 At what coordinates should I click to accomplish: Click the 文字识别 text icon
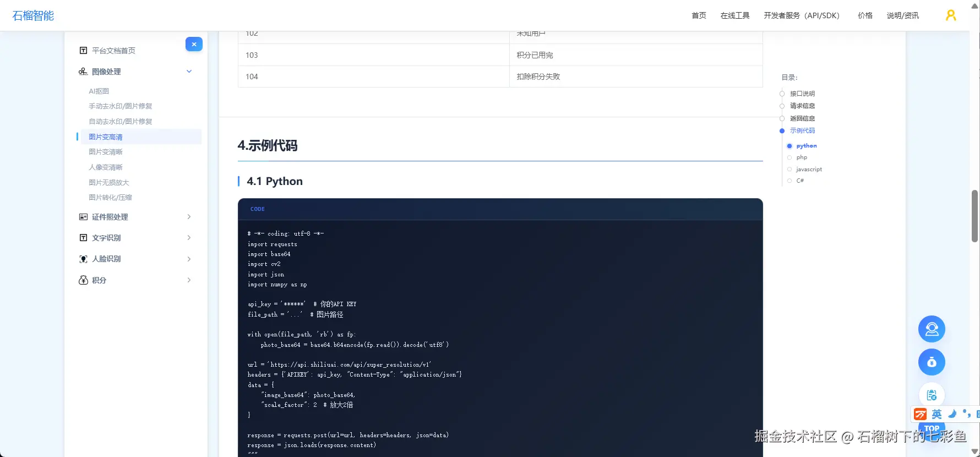83,238
